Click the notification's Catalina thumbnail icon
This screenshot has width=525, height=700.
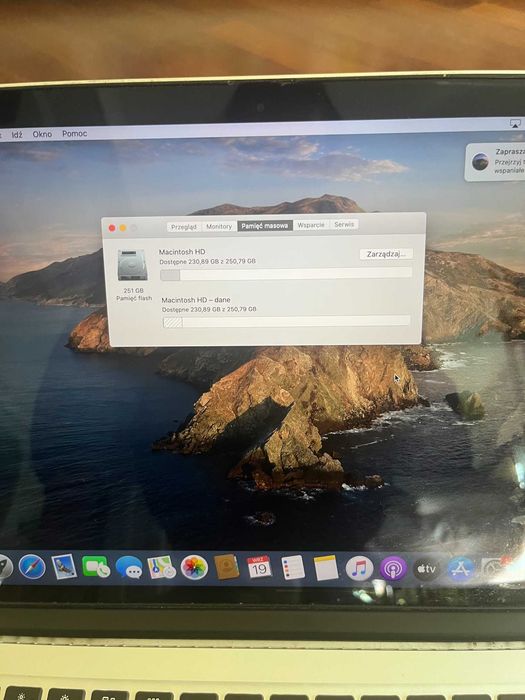(x=480, y=161)
